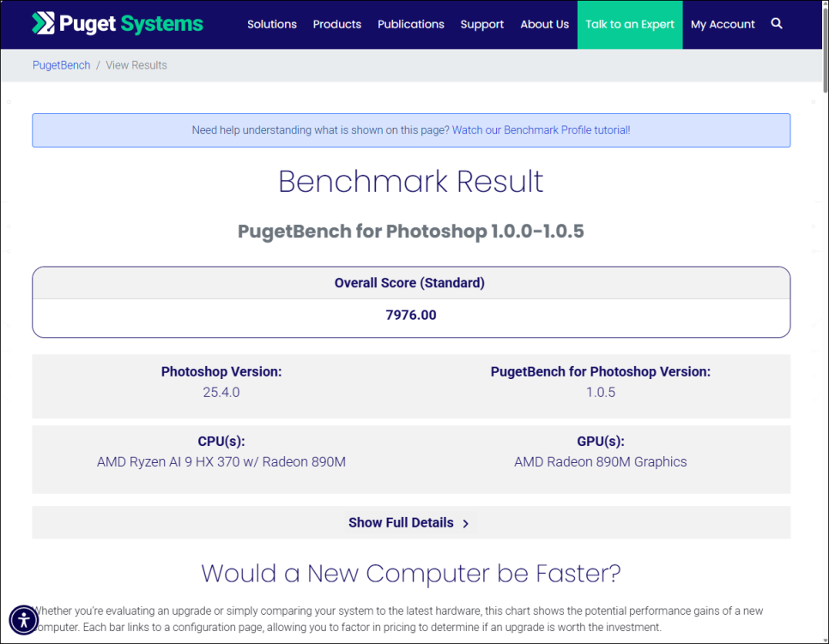Follow the PugetBench breadcrumb link
829x644 pixels.
pos(61,65)
